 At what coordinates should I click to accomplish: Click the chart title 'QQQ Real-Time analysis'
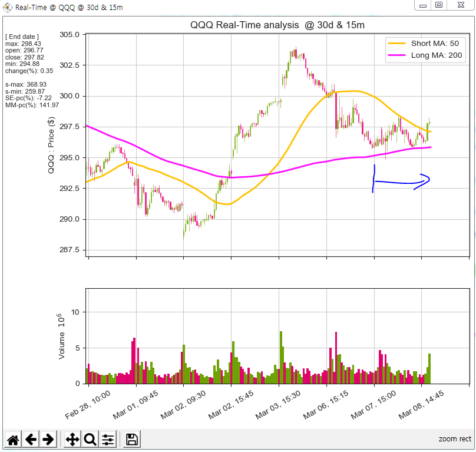(244, 25)
